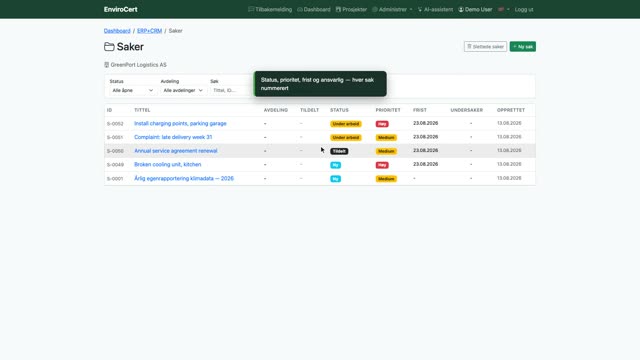Go to Dashboard in the navbar

pyautogui.click(x=313, y=9)
